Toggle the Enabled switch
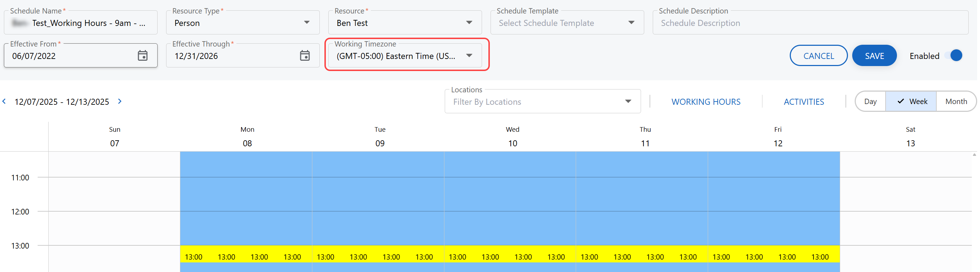Viewport: 980px width, 272px height. point(955,55)
